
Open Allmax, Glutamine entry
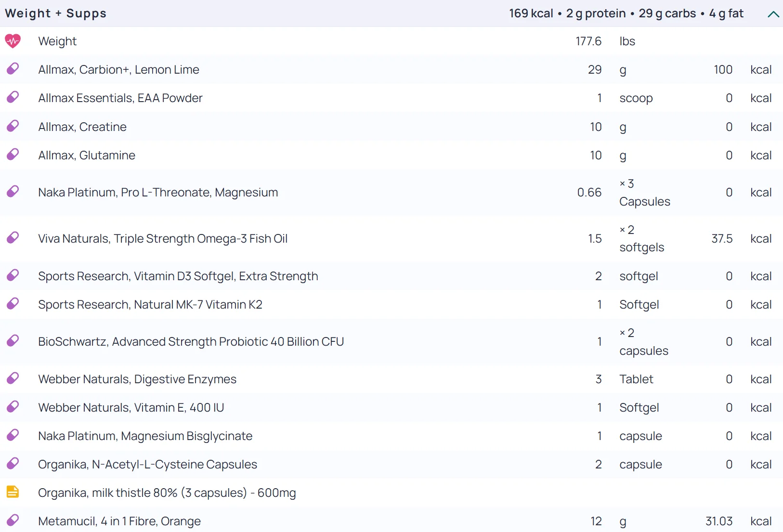point(87,156)
